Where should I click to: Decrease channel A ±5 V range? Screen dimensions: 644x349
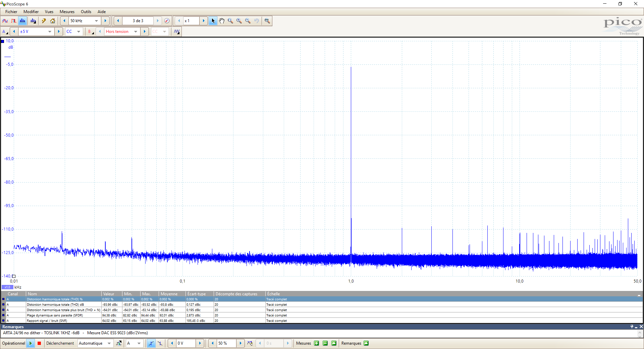(x=14, y=32)
